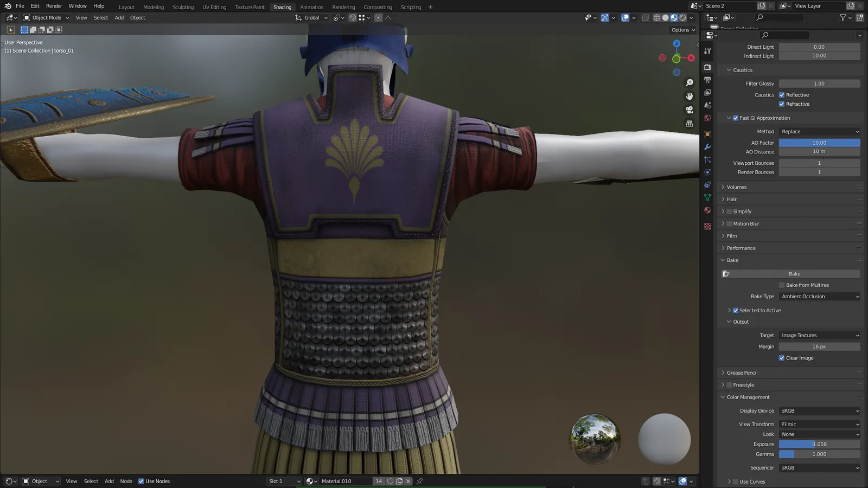Viewport: 868px width, 488px height.
Task: Open viewport Options button
Action: [683, 30]
